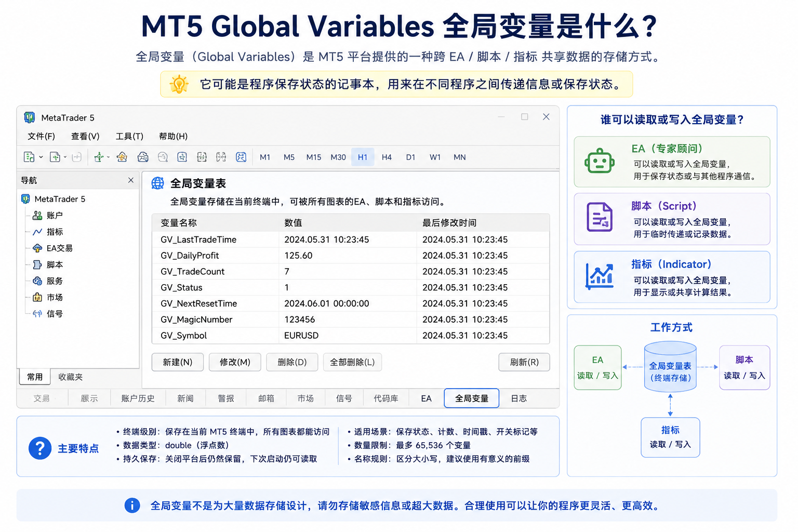
Task: Click the globe icon beside 全局变量表
Action: pos(157,183)
